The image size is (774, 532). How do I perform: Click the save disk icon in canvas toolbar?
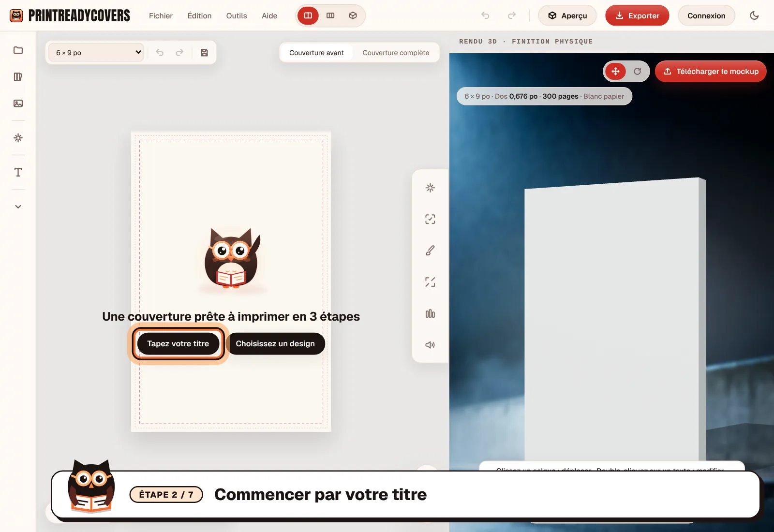pyautogui.click(x=204, y=53)
